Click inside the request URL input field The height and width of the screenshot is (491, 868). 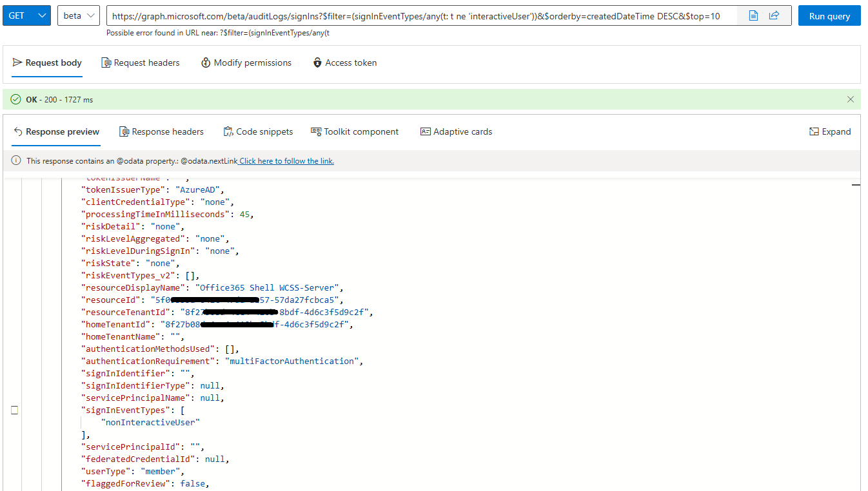coord(419,14)
